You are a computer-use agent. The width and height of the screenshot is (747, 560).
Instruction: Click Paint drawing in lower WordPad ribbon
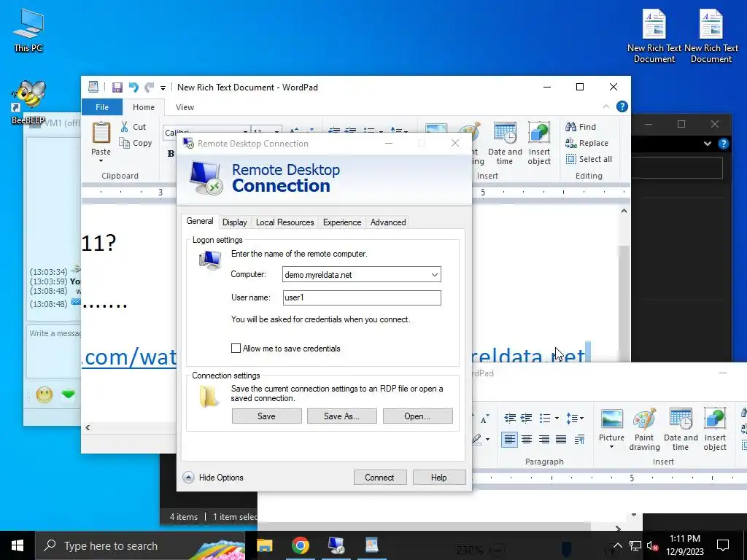[644, 429]
